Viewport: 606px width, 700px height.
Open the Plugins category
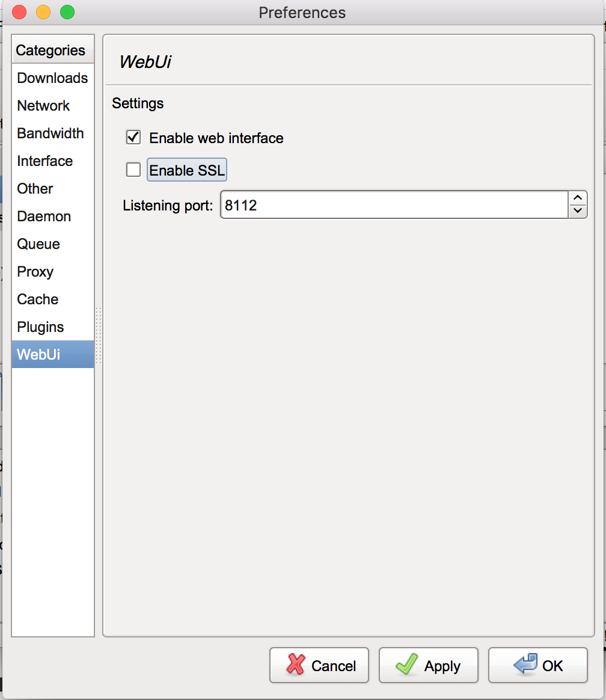coord(40,327)
